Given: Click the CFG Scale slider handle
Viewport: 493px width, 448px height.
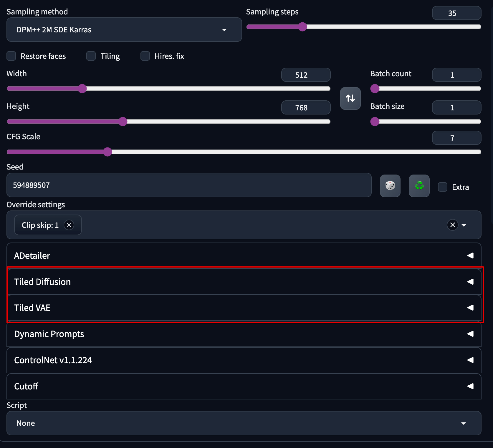Looking at the screenshot, I should pyautogui.click(x=108, y=152).
